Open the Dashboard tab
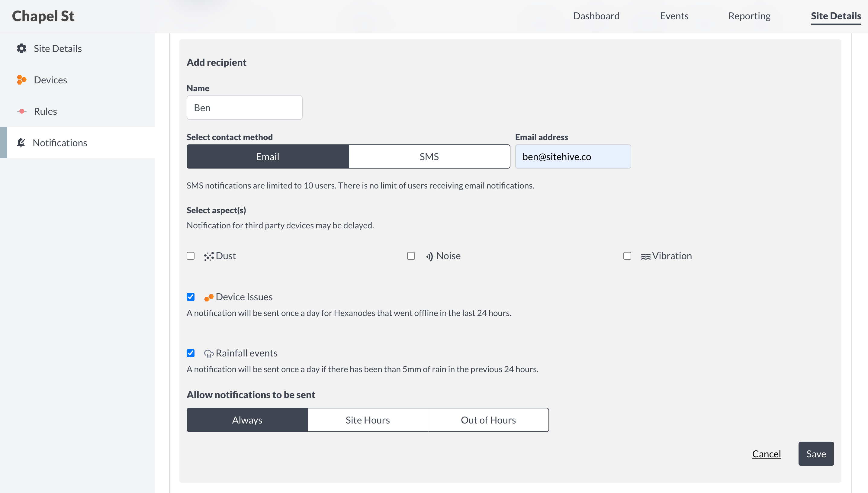The height and width of the screenshot is (493, 868). click(596, 16)
